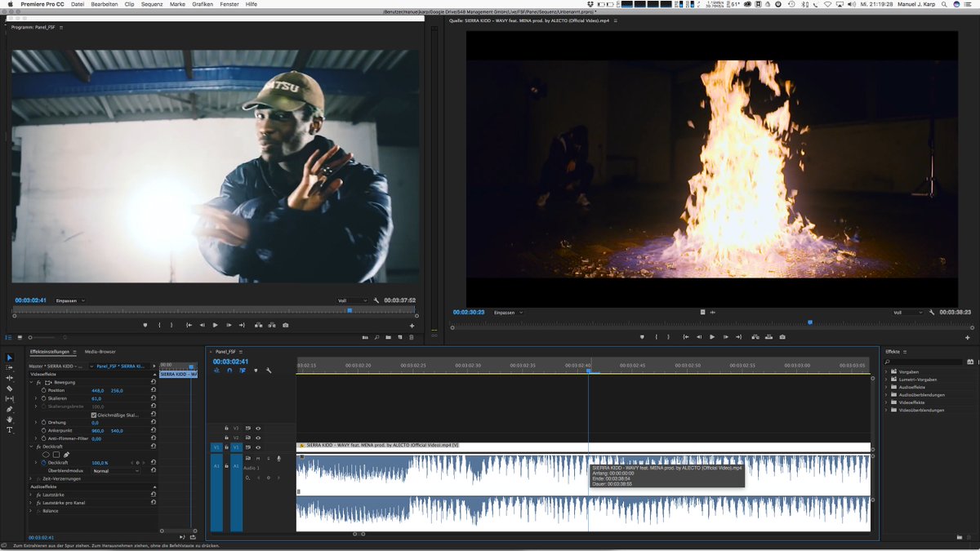Viewport: 980px width, 551px height.
Task: Add a marker in timeline header
Action: coord(256,371)
